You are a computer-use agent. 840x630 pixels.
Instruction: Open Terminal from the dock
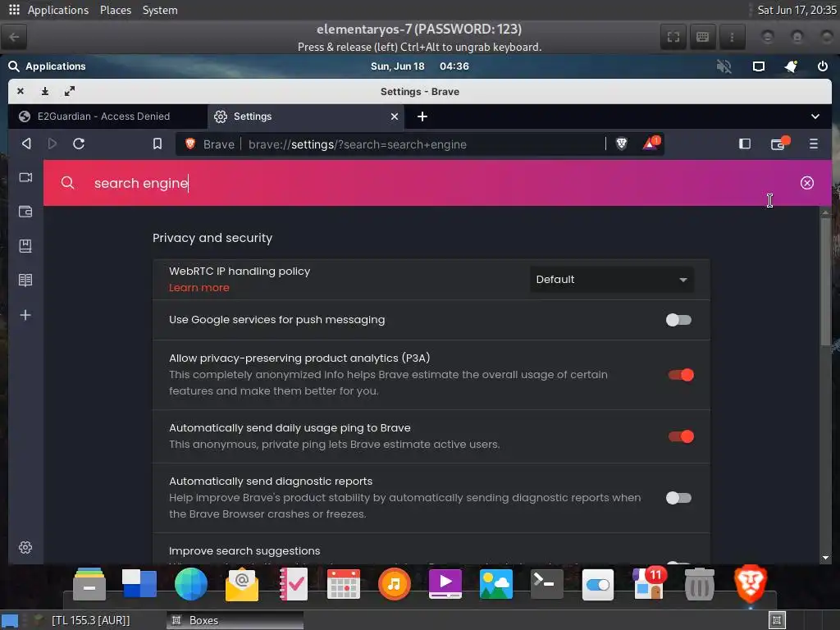coord(546,583)
